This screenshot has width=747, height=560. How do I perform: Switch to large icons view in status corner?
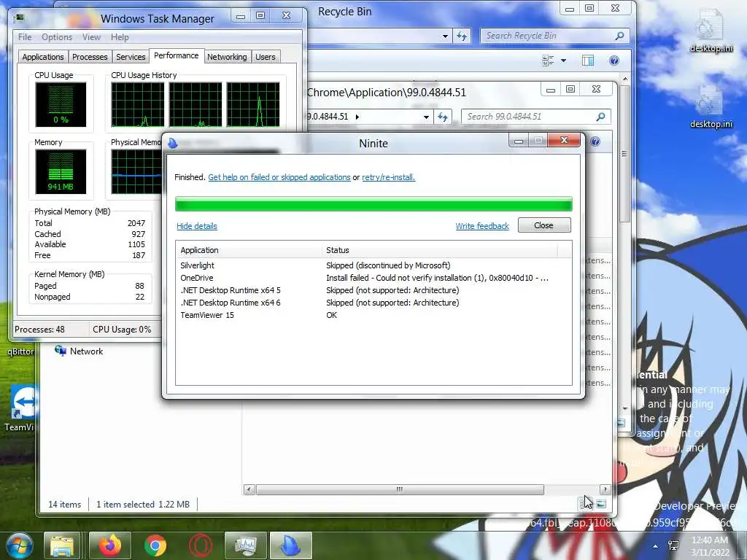coord(601,504)
